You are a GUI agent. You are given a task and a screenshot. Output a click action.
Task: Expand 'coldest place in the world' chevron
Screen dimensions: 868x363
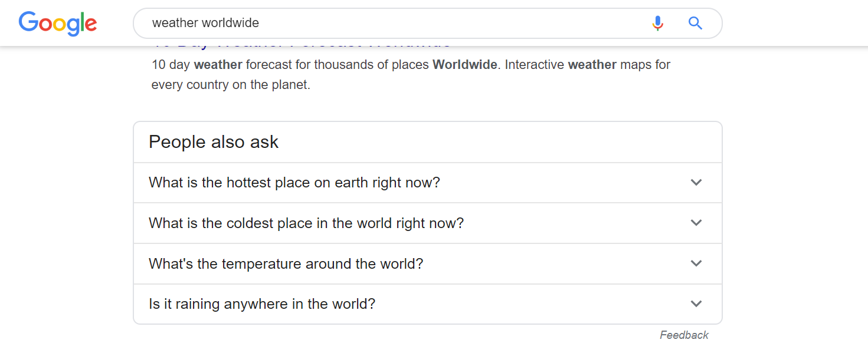pyautogui.click(x=696, y=223)
